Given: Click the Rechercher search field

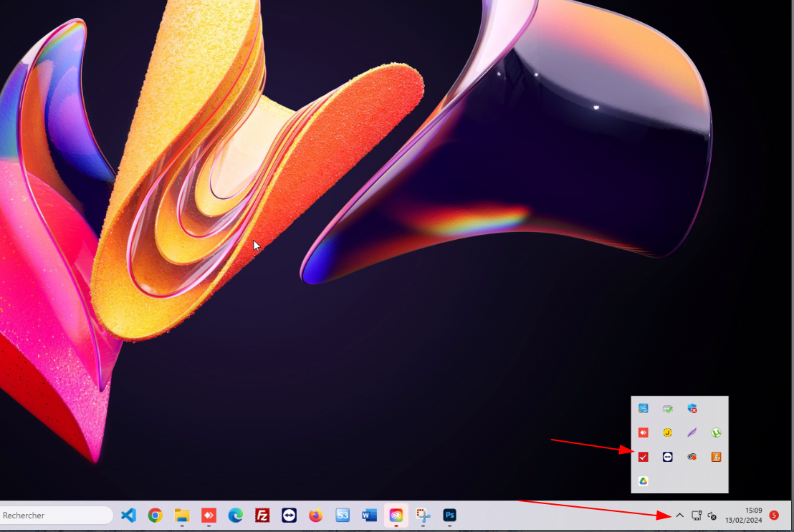Looking at the screenshot, I should (x=56, y=516).
